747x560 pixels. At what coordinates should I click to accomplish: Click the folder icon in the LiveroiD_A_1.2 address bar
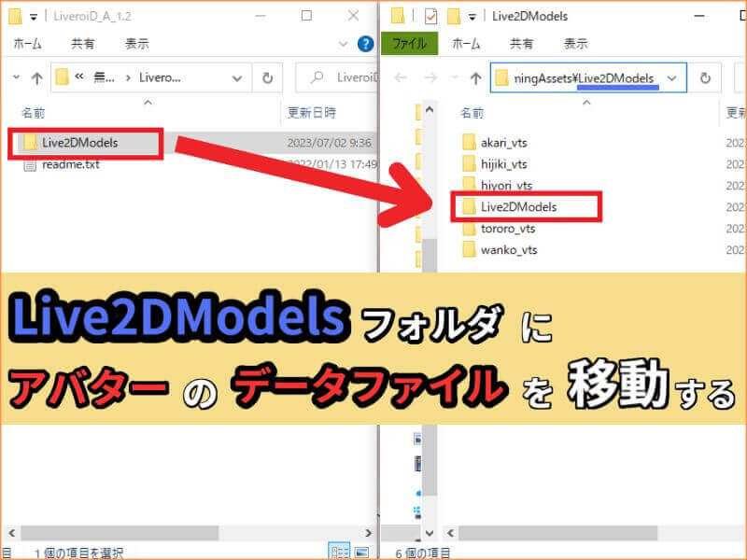click(62, 77)
